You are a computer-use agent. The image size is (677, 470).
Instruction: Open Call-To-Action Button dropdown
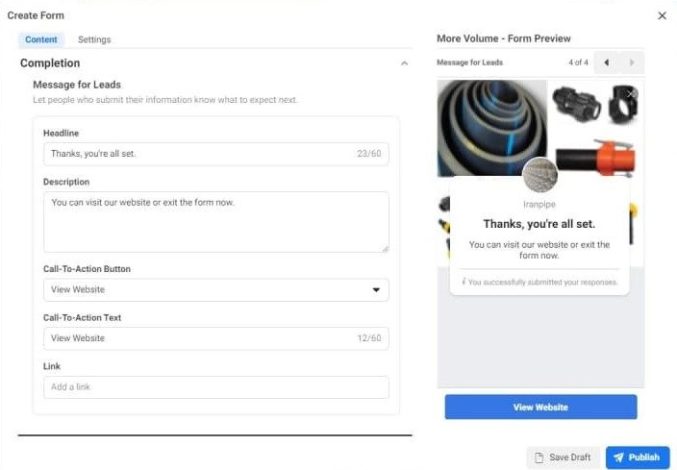[x=216, y=290]
